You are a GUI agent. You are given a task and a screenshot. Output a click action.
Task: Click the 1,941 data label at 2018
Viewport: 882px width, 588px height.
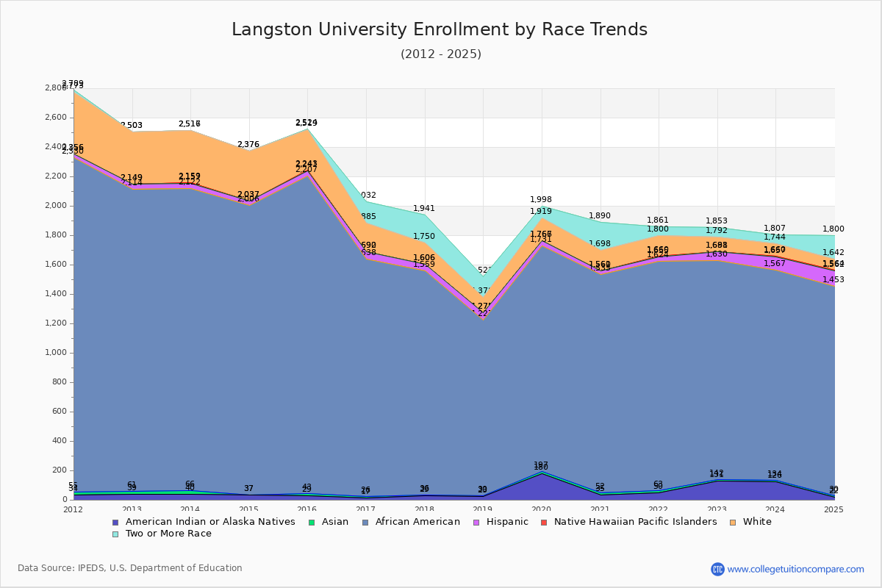pyautogui.click(x=424, y=208)
